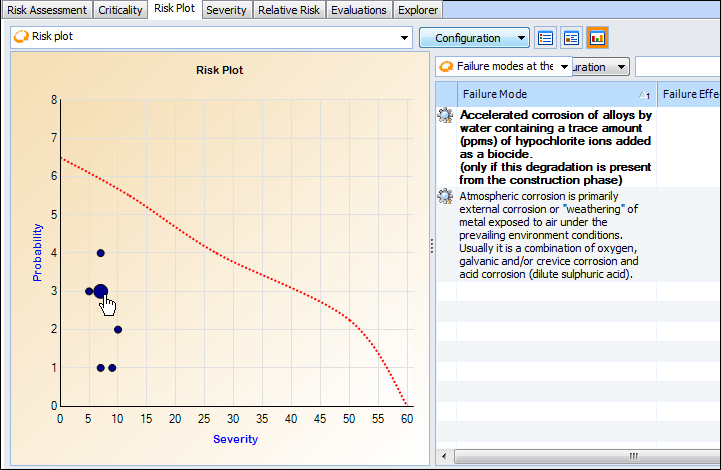Click the large selected risk plot point
This screenshot has height=470, width=721.
100,291
